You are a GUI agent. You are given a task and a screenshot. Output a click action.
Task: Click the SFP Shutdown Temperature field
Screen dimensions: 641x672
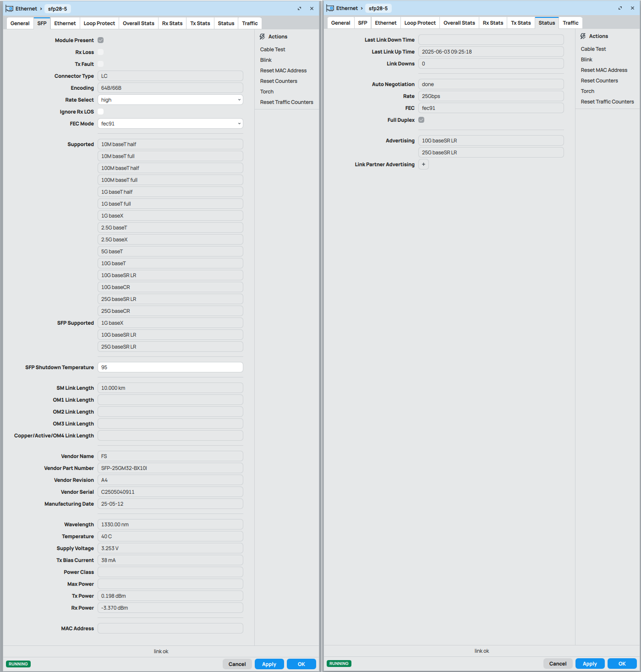coord(170,367)
